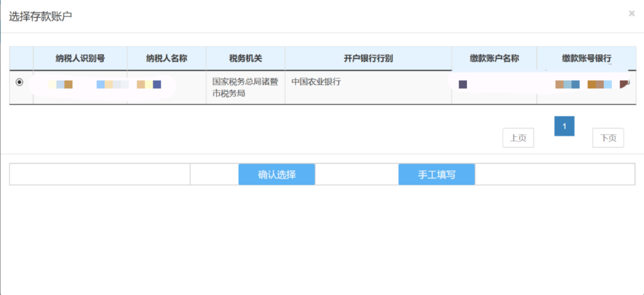644x295 pixels.
Task: Click the 缴款账户名称 column header
Action: [x=494, y=58]
